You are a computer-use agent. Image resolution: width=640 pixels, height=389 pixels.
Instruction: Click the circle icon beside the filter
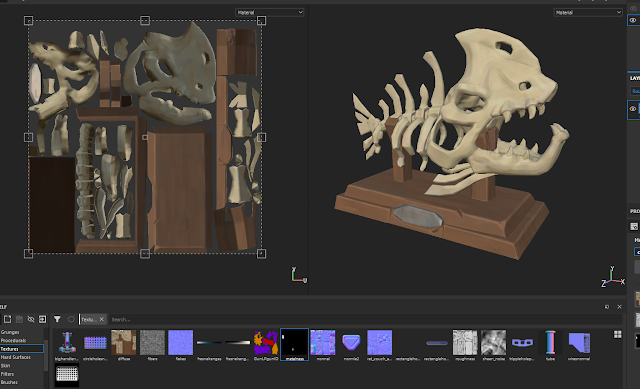pyautogui.click(x=71, y=319)
